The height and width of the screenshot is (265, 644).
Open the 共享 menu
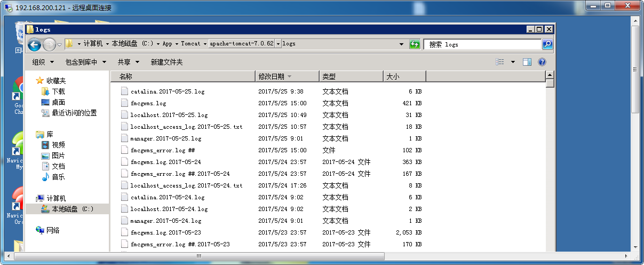point(128,63)
